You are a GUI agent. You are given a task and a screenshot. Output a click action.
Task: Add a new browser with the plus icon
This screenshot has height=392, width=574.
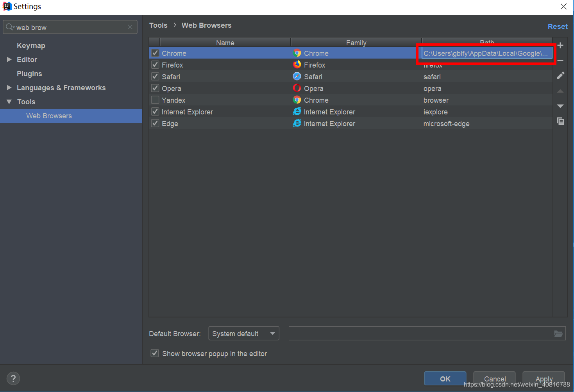click(x=560, y=45)
